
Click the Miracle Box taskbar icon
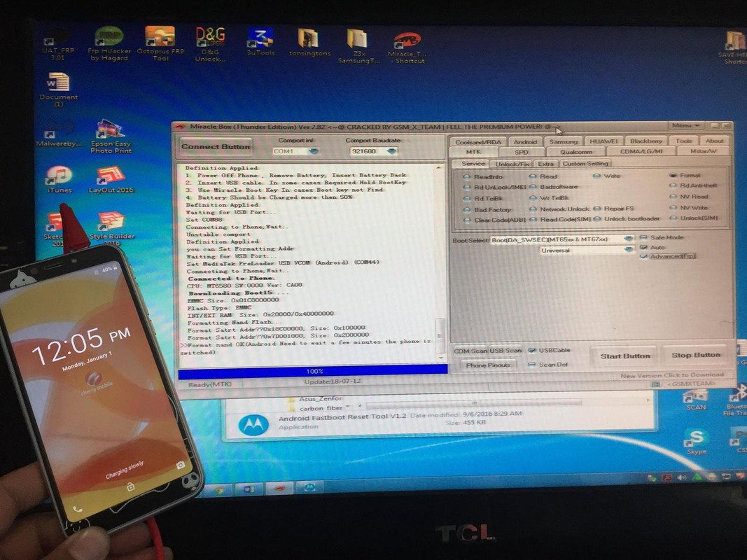point(279,488)
